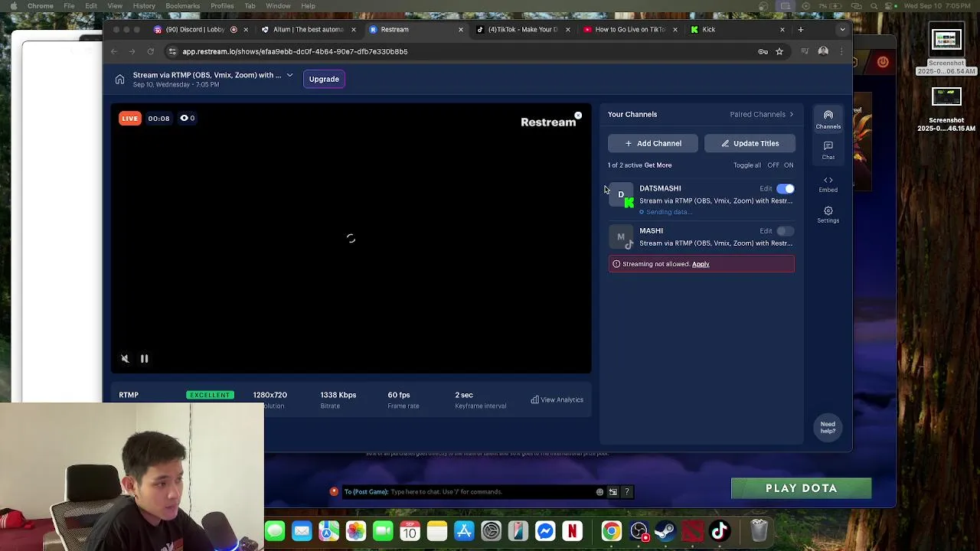Close the Restream browser tab
Image resolution: width=980 pixels, height=551 pixels.
coord(461,29)
